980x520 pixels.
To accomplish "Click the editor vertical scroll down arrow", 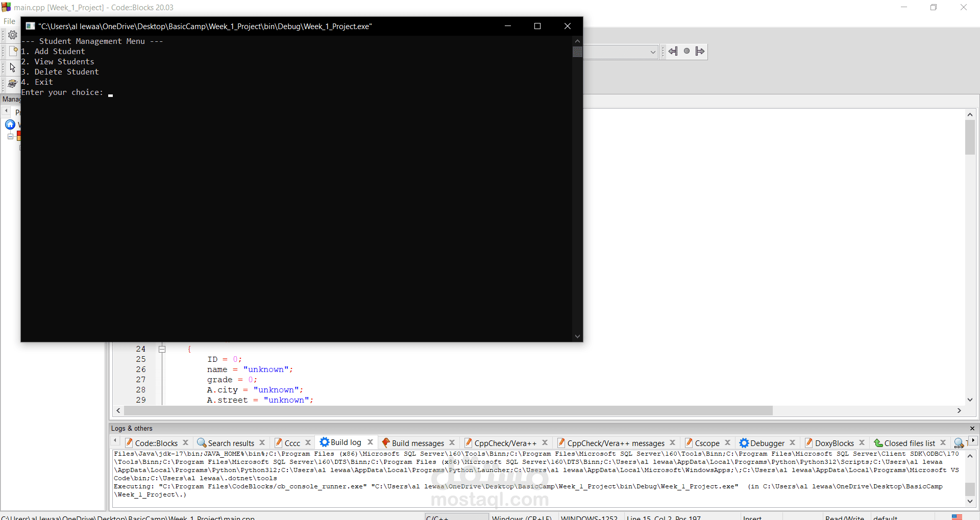I will click(x=970, y=400).
